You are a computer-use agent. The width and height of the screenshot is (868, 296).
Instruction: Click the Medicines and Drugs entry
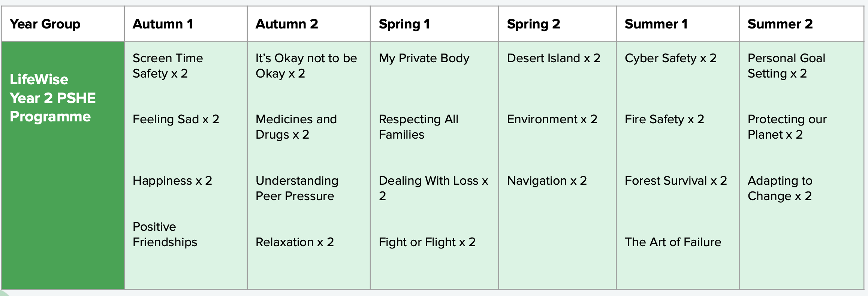click(x=296, y=127)
